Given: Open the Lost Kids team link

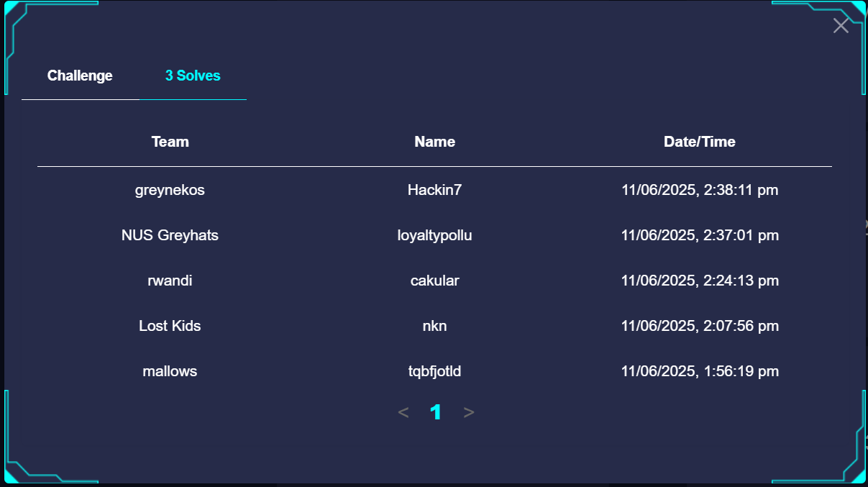Looking at the screenshot, I should (x=170, y=326).
